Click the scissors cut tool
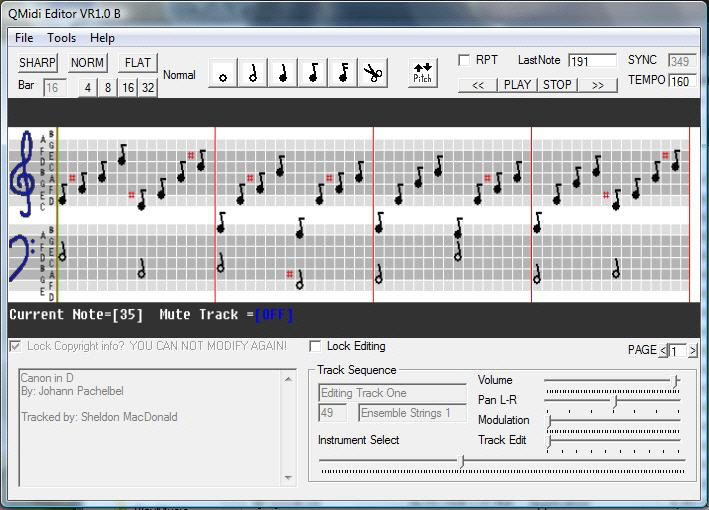Viewport: 709px width, 510px height. coord(373,74)
